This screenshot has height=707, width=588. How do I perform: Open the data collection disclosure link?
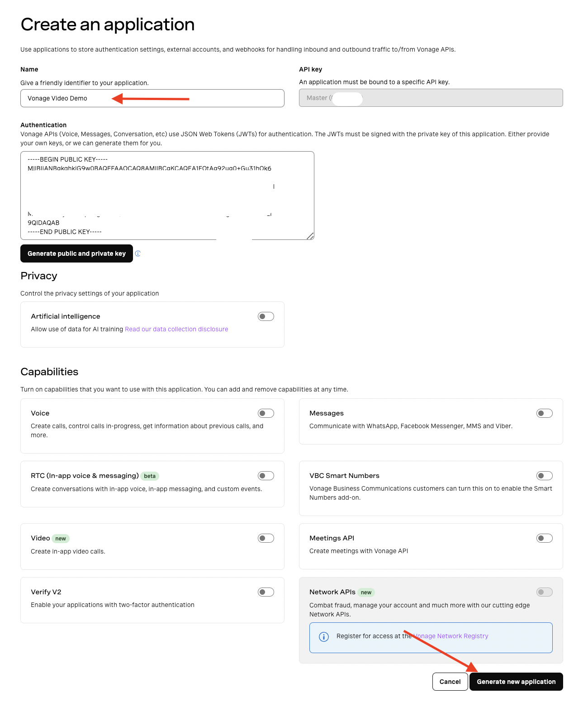(x=176, y=329)
